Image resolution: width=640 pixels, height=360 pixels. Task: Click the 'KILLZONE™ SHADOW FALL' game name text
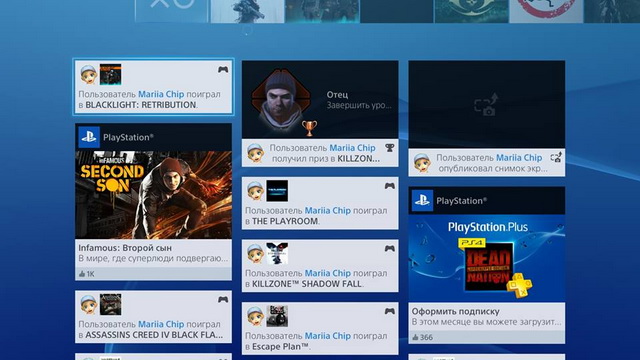click(x=307, y=284)
